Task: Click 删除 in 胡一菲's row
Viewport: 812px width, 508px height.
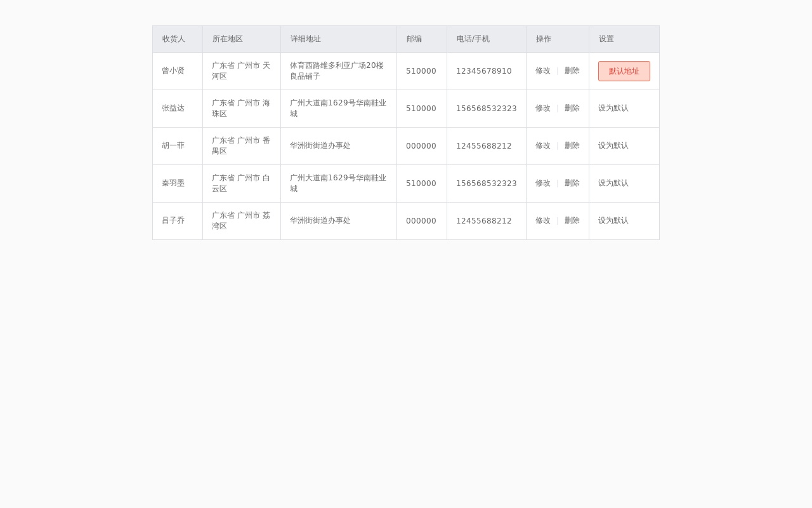Action: [x=572, y=145]
